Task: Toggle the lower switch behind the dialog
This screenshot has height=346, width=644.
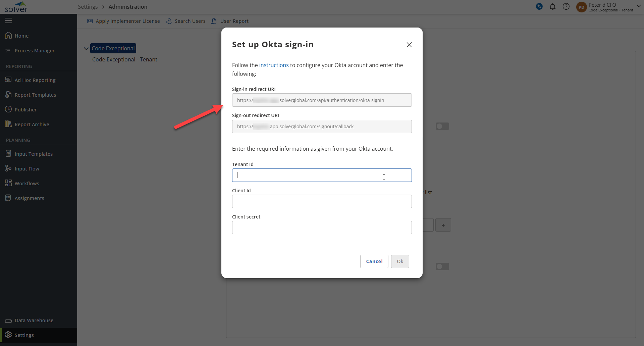Action: click(x=442, y=266)
